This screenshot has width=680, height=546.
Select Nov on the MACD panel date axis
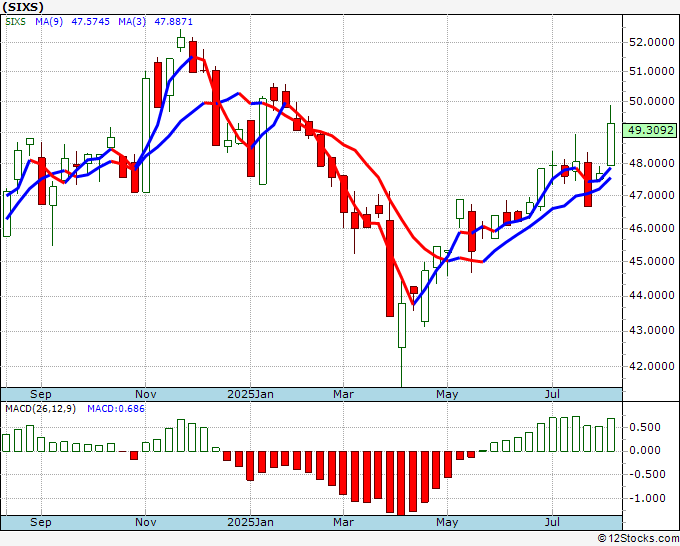click(x=146, y=522)
